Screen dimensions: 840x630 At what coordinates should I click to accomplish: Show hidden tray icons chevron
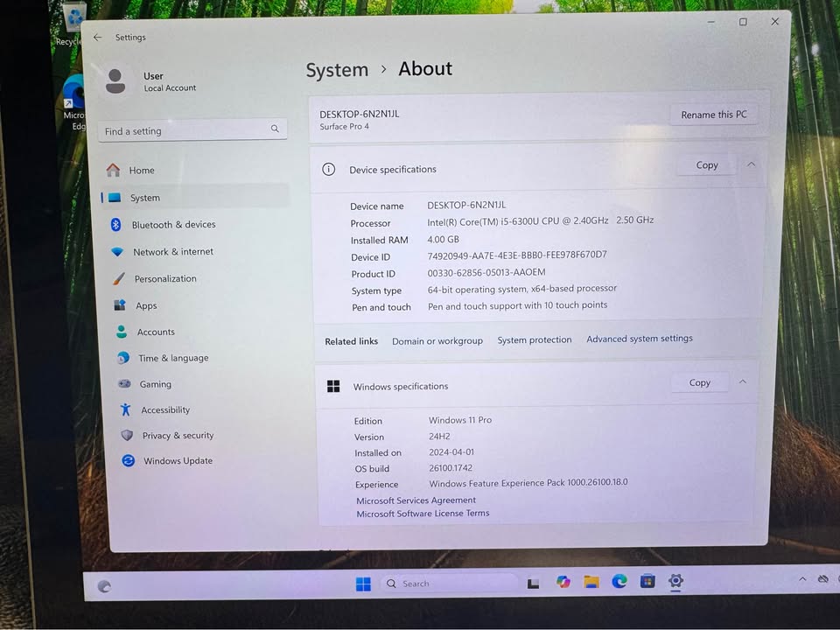coord(802,579)
